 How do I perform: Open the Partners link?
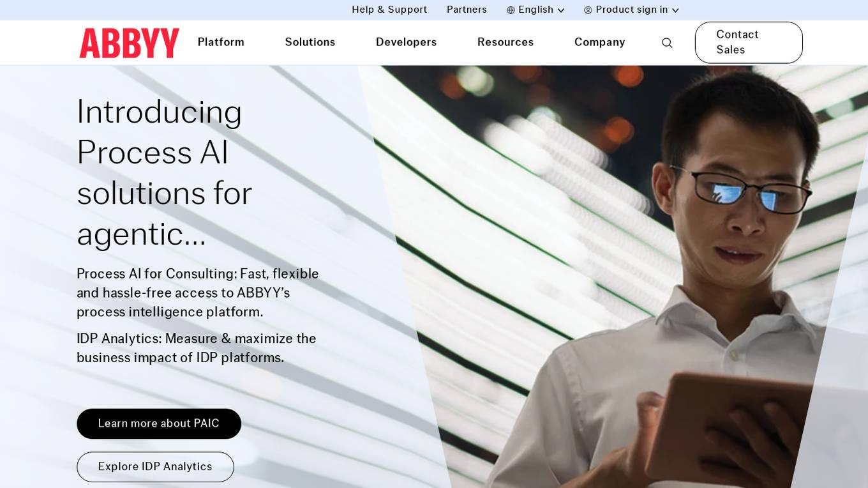coord(467,10)
